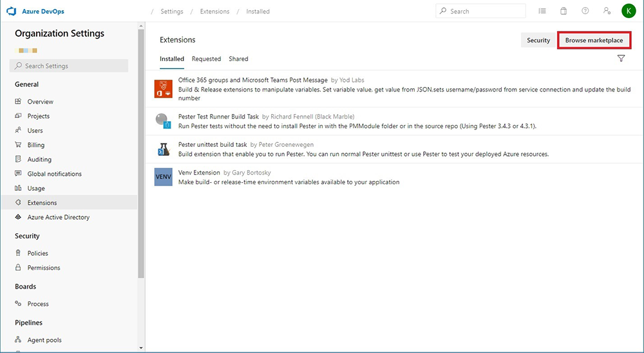The height and width of the screenshot is (353, 644).
Task: Click the Policies icon in sidebar
Action: pyautogui.click(x=18, y=253)
